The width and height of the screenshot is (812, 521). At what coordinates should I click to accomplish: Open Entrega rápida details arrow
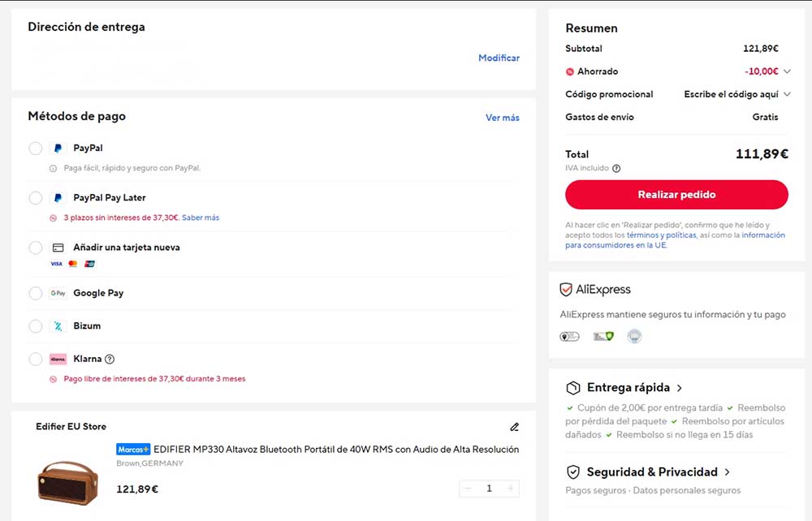[680, 388]
